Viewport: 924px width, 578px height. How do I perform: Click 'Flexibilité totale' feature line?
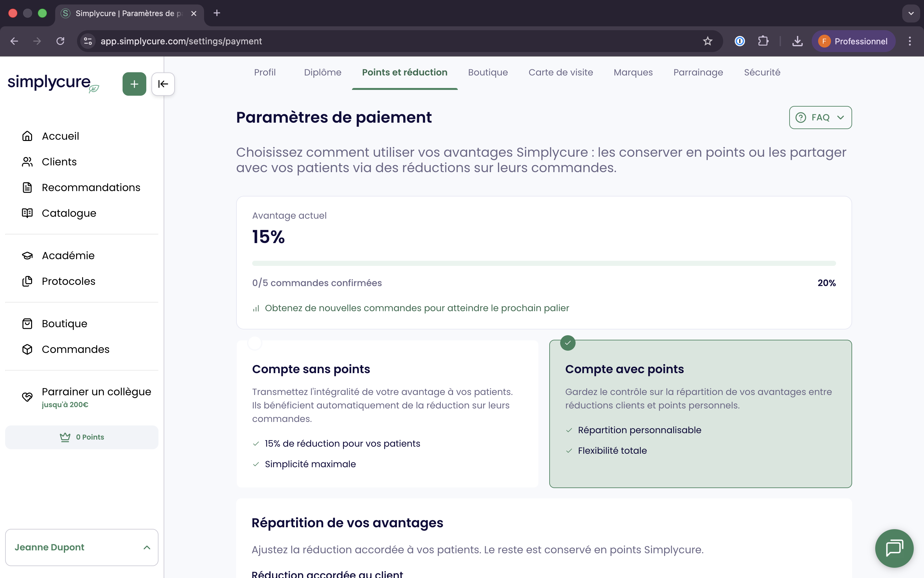coord(612,451)
